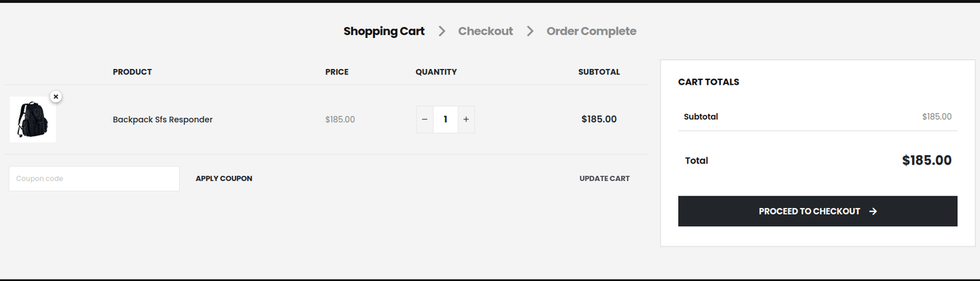
Task: Go to the Checkout step
Action: tap(486, 31)
